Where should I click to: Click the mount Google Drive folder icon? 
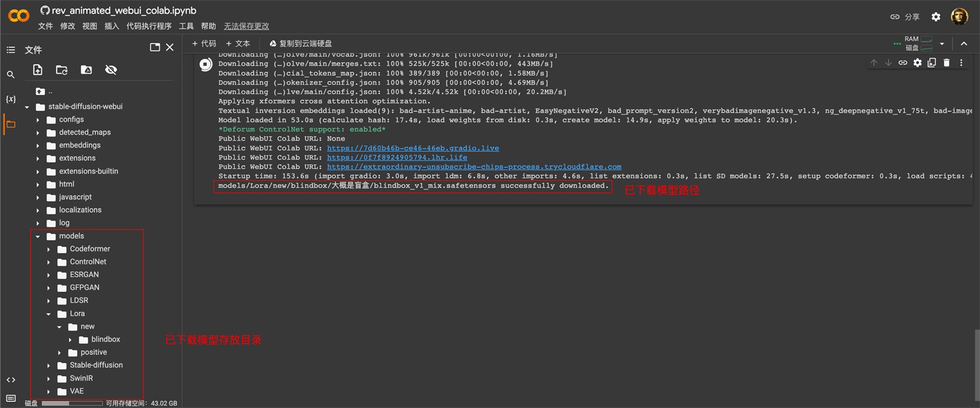pyautogui.click(x=86, y=70)
